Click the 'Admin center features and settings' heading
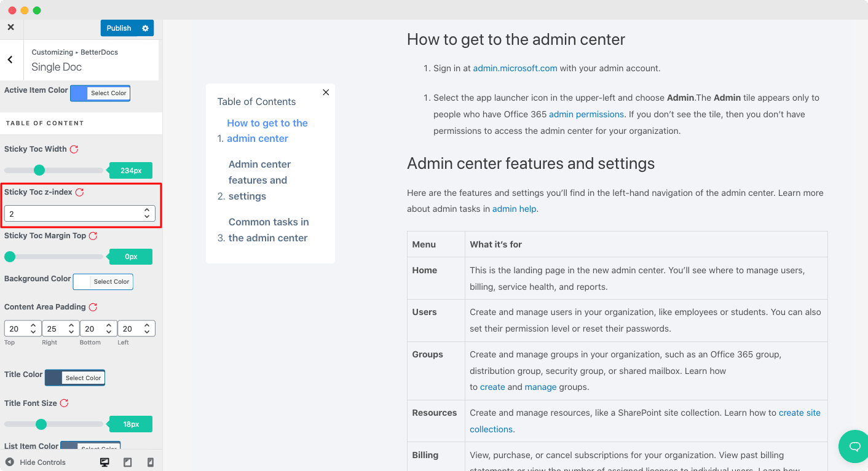Viewport: 868px width, 471px height. tap(531, 164)
